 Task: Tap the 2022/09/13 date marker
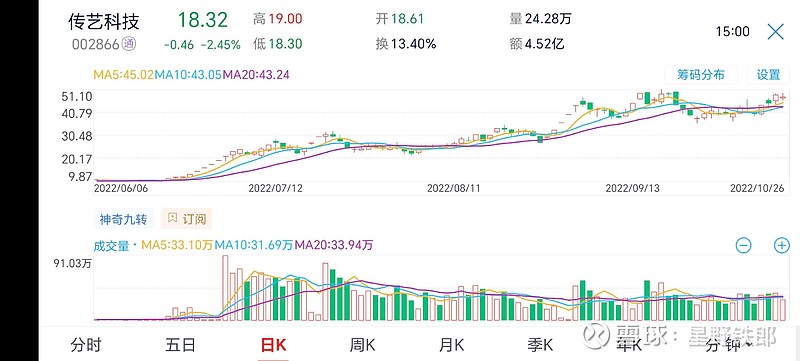632,188
